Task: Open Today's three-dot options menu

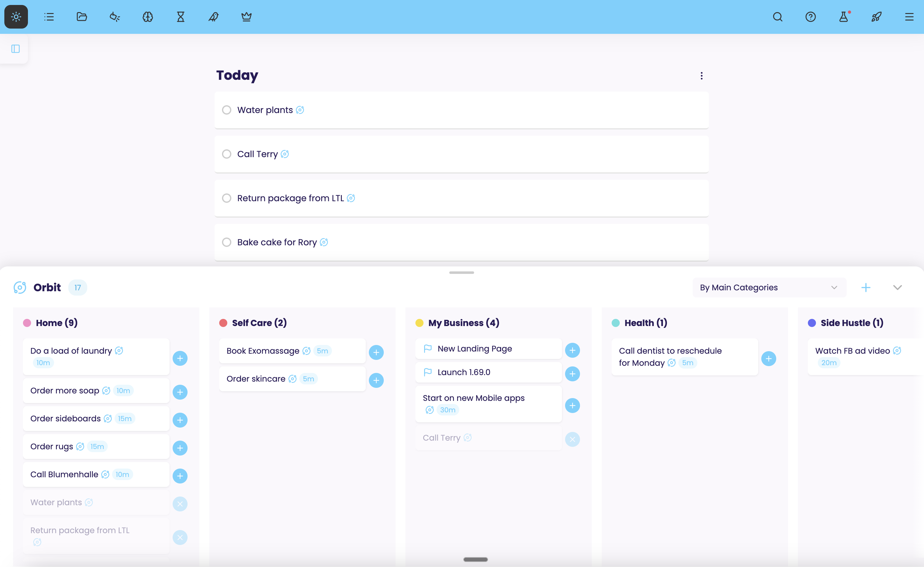Action: [702, 76]
